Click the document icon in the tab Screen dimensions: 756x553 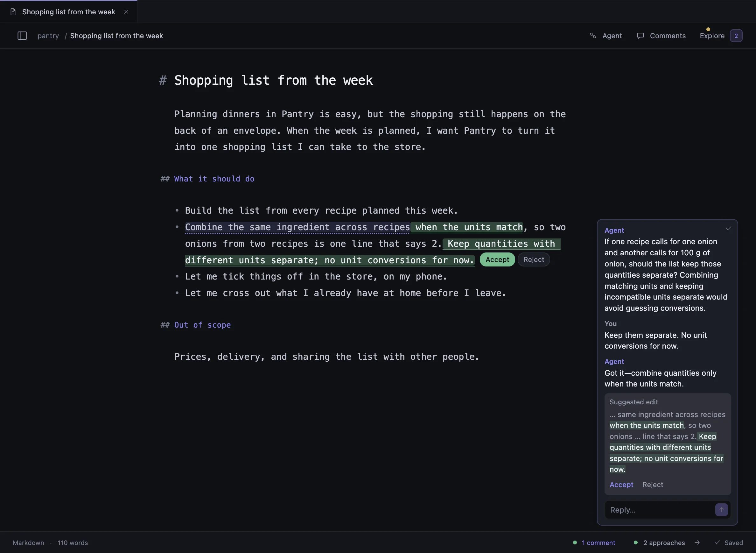(13, 12)
